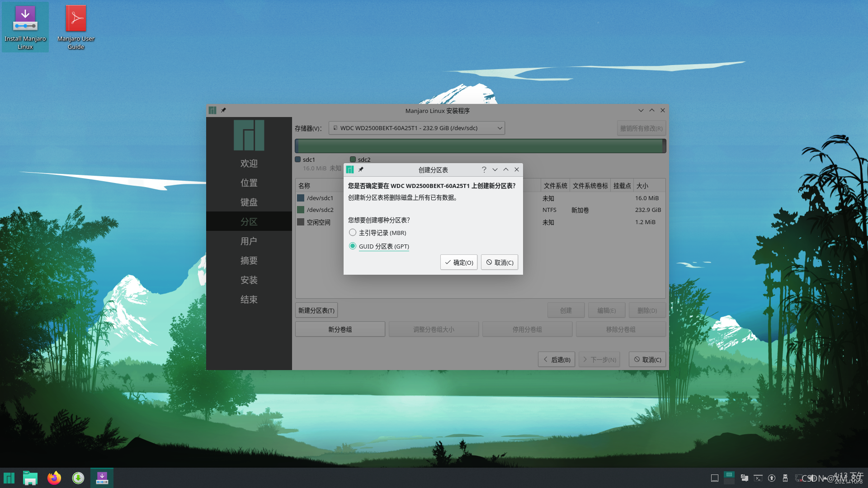Switch to the installer task in taskbar
The height and width of the screenshot is (488, 868).
(102, 478)
